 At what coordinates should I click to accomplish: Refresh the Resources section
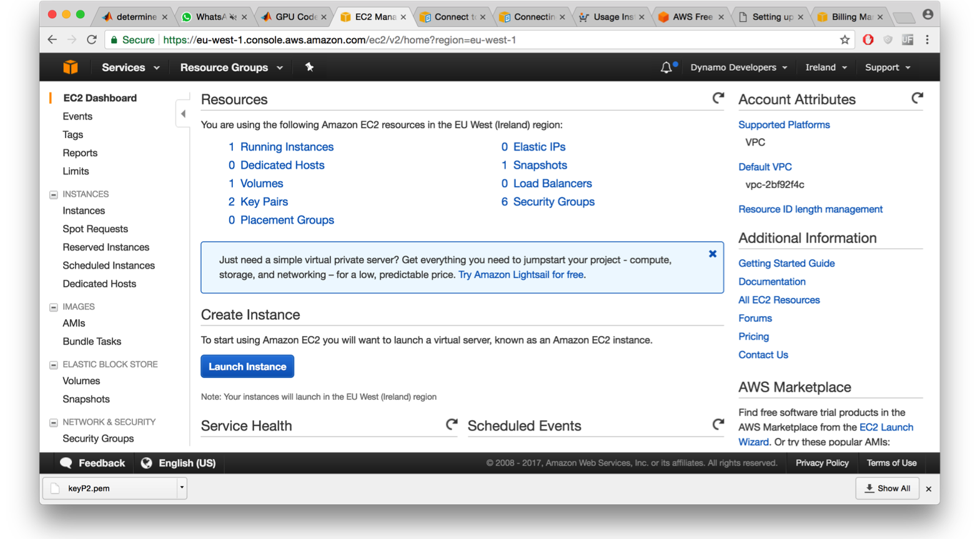click(x=718, y=98)
